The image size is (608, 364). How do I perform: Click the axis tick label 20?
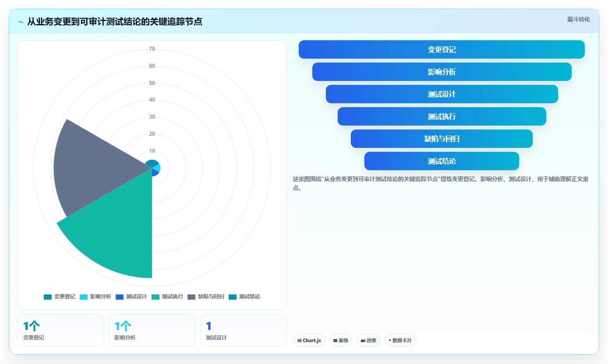tap(152, 134)
